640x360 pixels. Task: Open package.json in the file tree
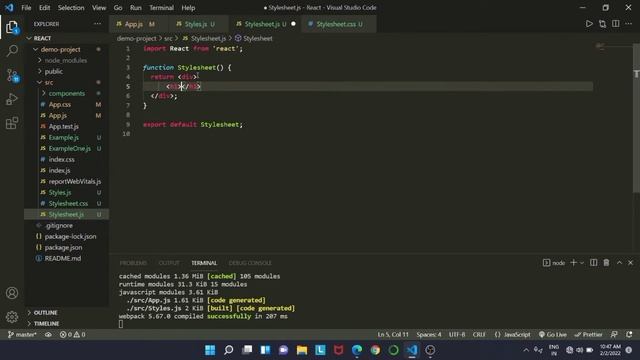tap(67, 247)
